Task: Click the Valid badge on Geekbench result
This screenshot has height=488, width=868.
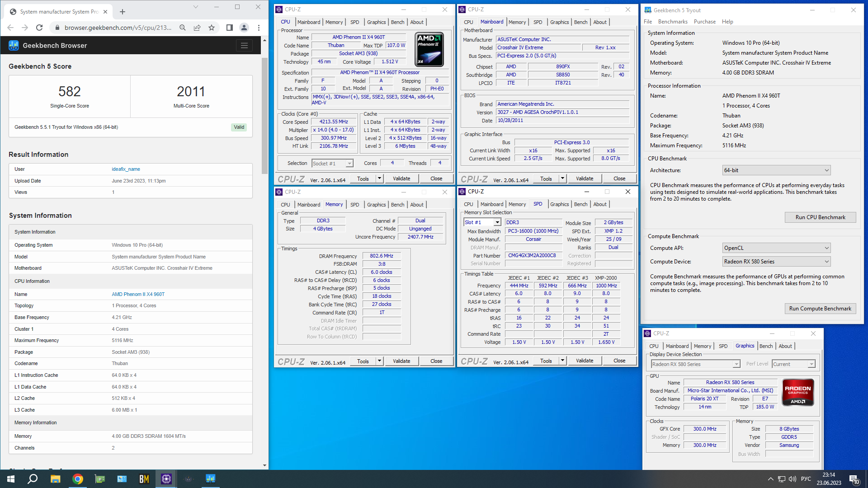Action: point(239,127)
